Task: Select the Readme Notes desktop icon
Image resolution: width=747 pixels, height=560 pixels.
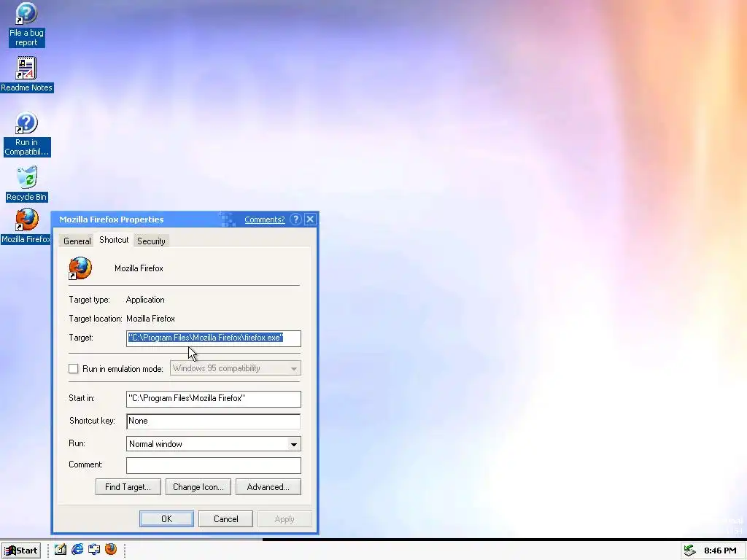Action: click(x=26, y=74)
